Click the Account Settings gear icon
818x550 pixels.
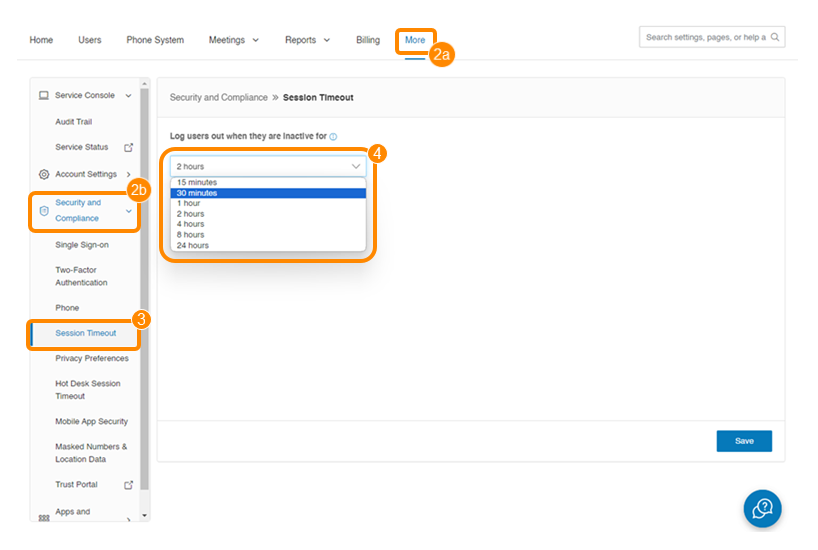tap(43, 174)
